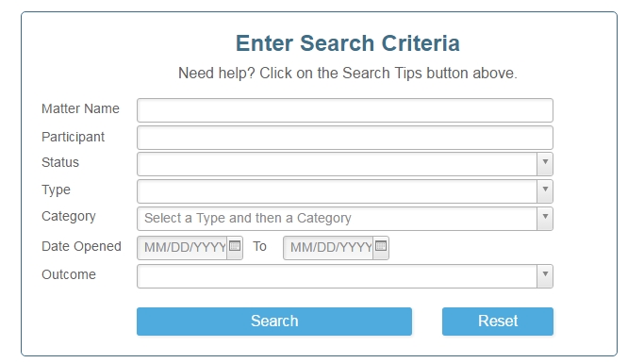
Task: Click the Date Opened label
Action: click(x=81, y=246)
